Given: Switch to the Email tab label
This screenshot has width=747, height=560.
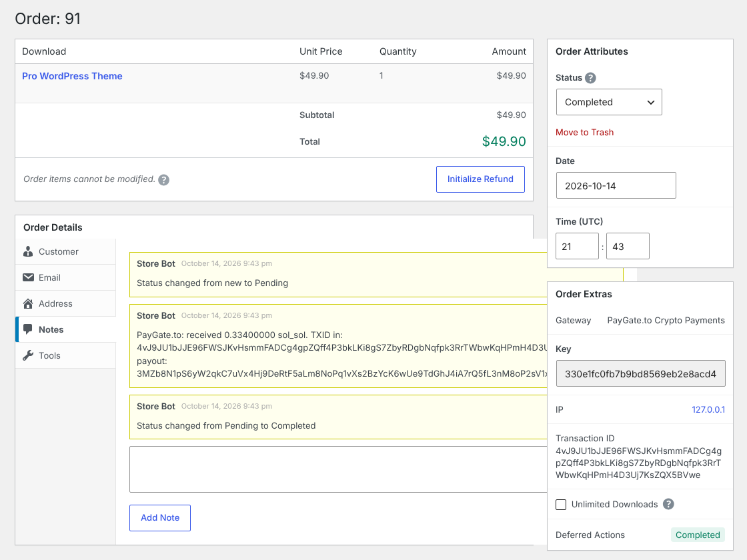Looking at the screenshot, I should (x=49, y=277).
